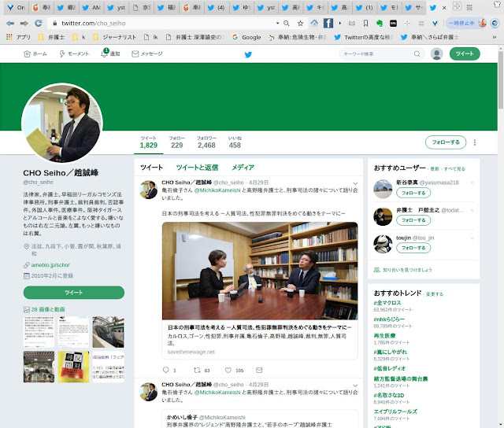Go to ホーム in the Twitter navigation
Screen dimensions: 504x428
coord(35,53)
